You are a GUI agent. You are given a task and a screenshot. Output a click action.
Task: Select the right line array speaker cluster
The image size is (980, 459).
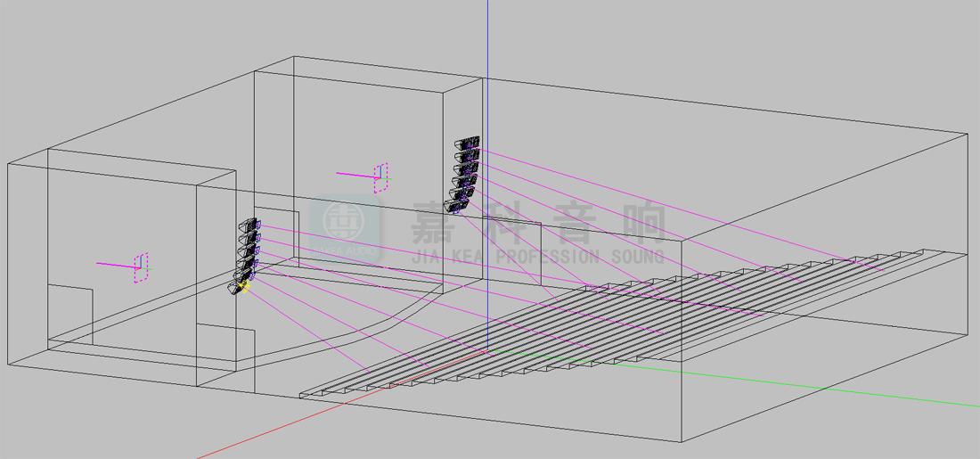(x=465, y=174)
